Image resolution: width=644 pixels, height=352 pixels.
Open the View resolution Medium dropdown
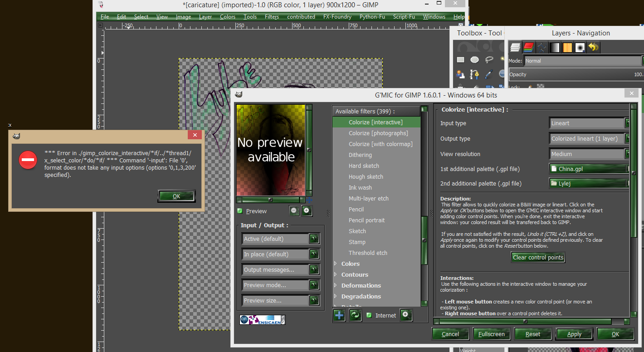click(x=590, y=154)
